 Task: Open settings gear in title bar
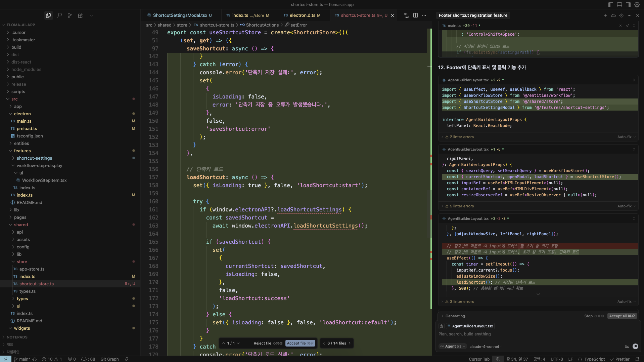637,5
